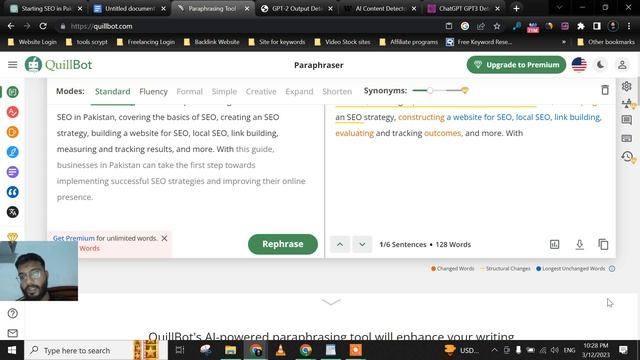Switch to the Untitled document tab
The image size is (640, 360).
pos(129,9)
